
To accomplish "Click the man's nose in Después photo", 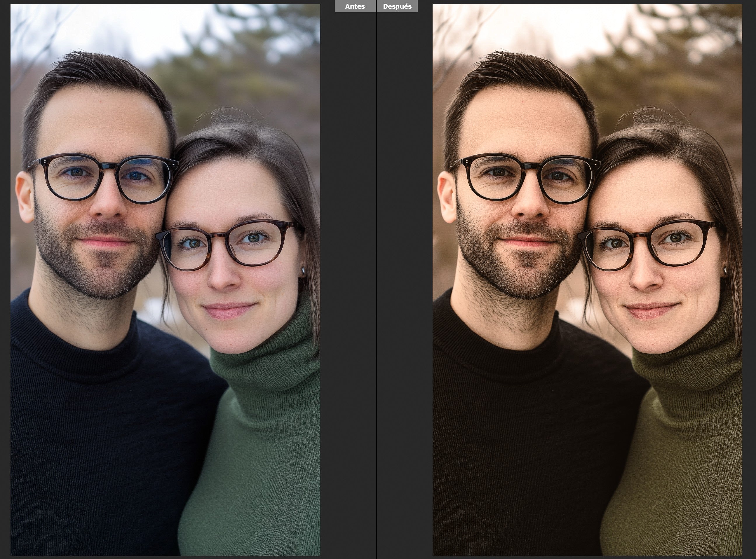I will click(x=531, y=205).
